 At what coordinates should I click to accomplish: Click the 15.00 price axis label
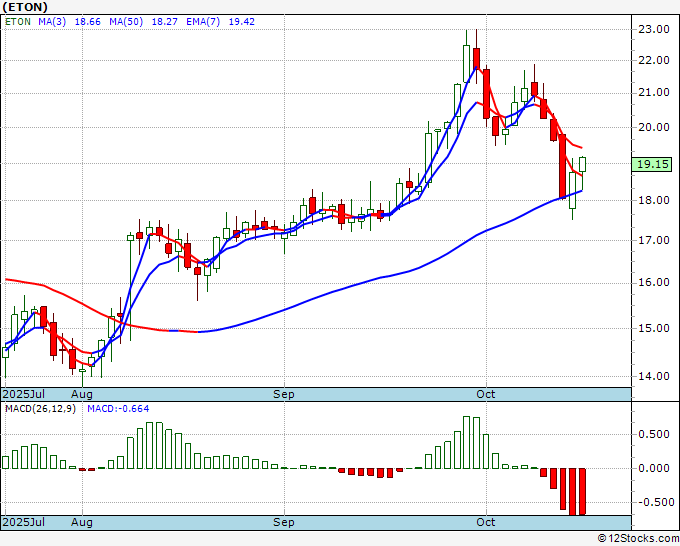click(654, 328)
